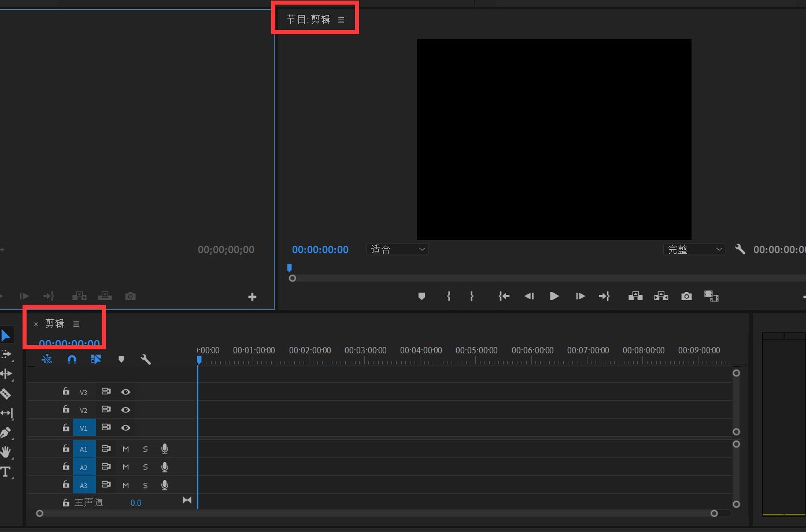Click the Source monitor Overwrite icon
Viewport: 806px width, 532px height.
point(105,296)
